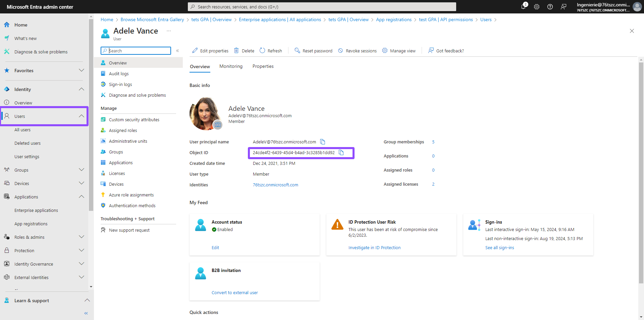Viewport: 644px width, 320px height.
Task: Open Deleted users in the sidebar
Action: [x=28, y=143]
